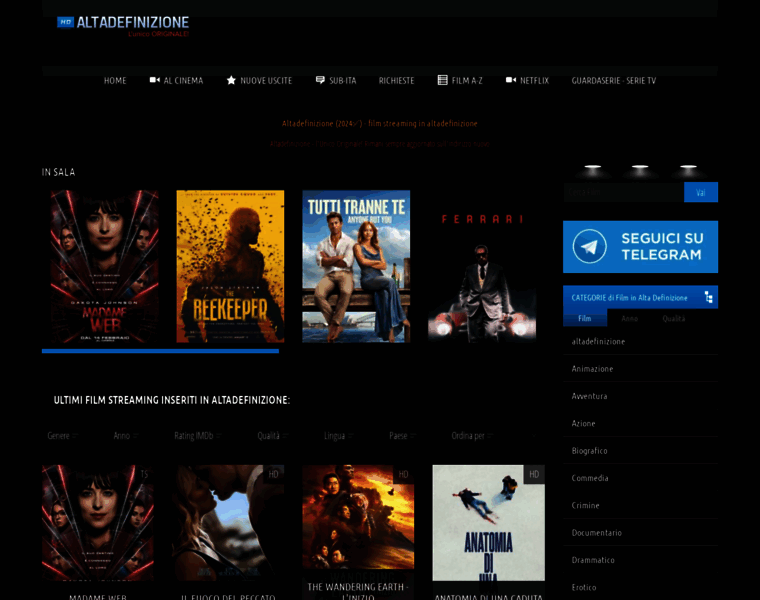760x600 pixels.
Task: Switch to the Qualità categories tab
Action: (673, 318)
